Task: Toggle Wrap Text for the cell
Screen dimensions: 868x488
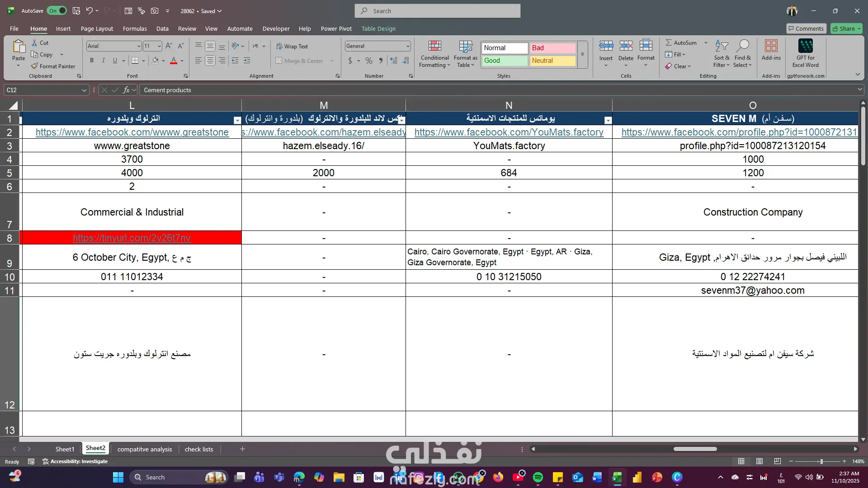Action: click(292, 46)
